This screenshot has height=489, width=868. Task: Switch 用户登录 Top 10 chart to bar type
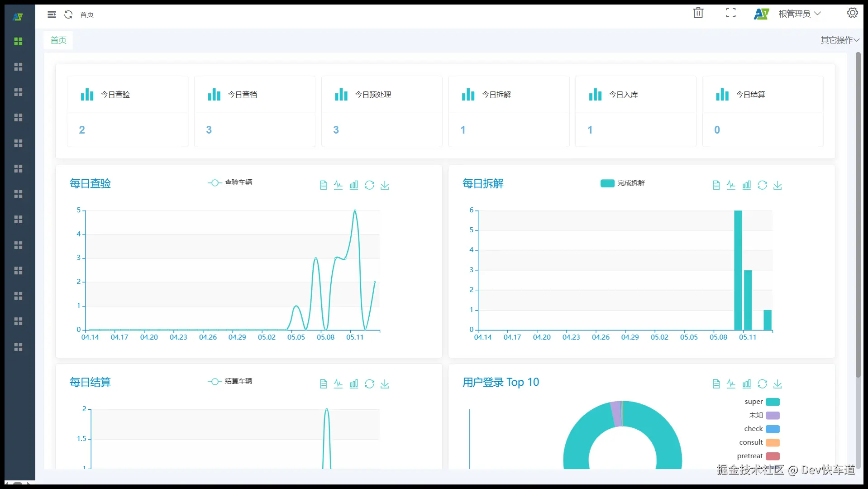(x=747, y=384)
